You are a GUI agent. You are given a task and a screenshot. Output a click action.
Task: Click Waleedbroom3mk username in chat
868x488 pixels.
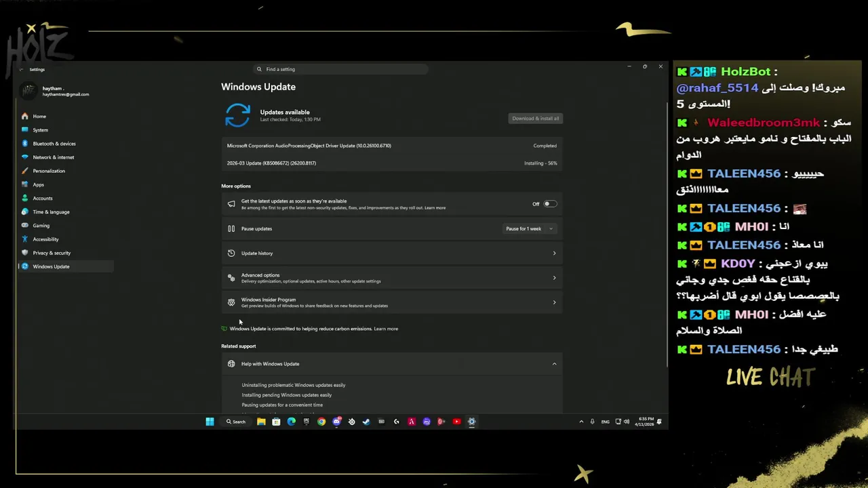(x=764, y=123)
